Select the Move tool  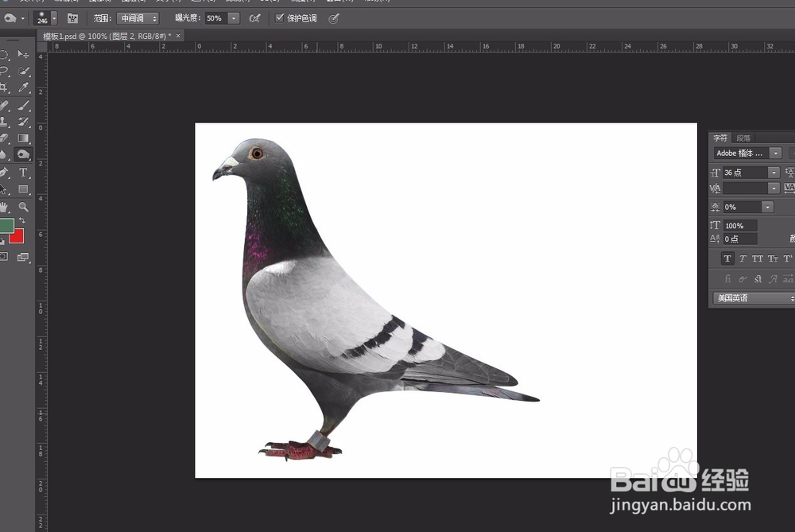pyautogui.click(x=23, y=54)
